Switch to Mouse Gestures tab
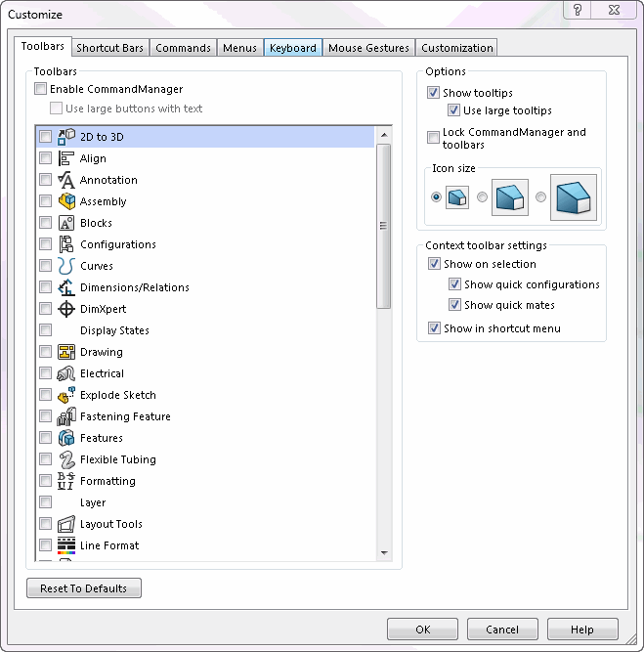This screenshot has height=652, width=644. click(368, 48)
